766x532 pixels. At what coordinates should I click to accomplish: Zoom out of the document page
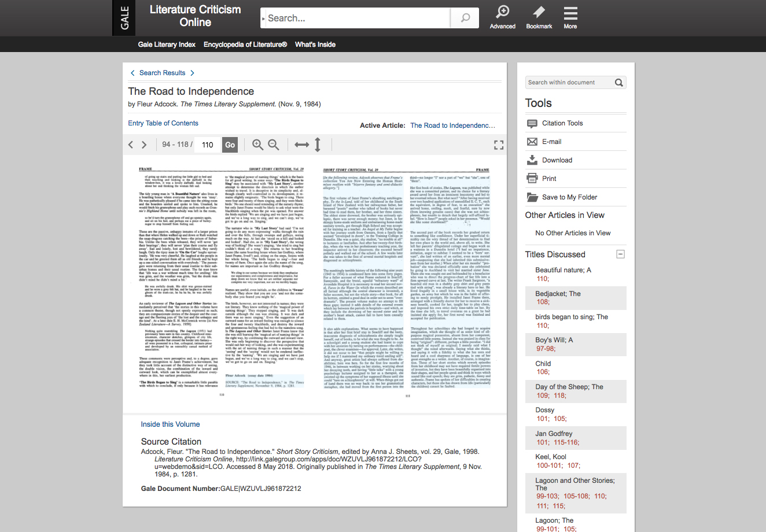click(x=274, y=145)
